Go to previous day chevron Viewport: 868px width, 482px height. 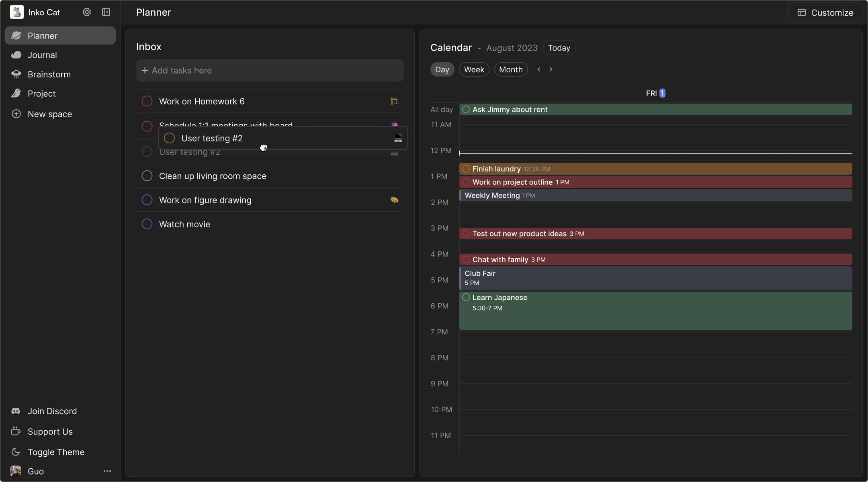pyautogui.click(x=539, y=69)
